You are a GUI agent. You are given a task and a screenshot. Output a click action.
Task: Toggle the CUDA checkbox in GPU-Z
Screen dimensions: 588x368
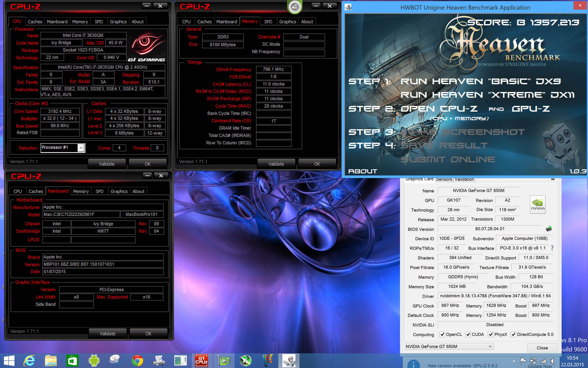[x=468, y=334]
